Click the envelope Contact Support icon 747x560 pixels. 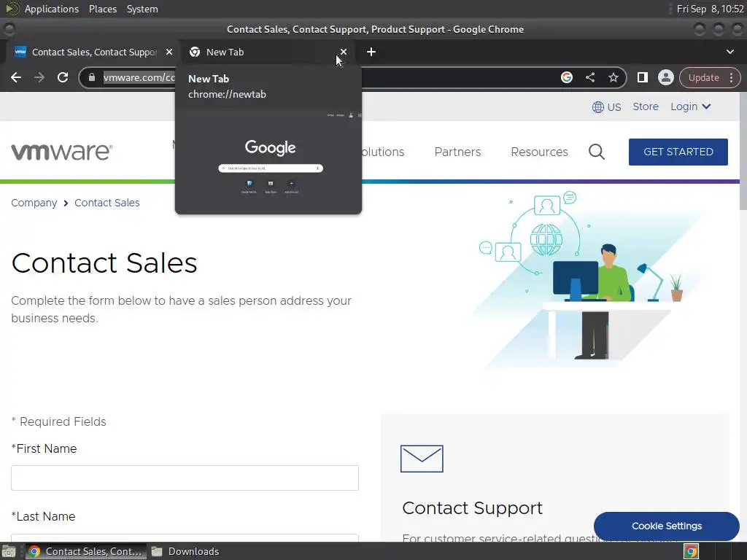click(x=422, y=459)
